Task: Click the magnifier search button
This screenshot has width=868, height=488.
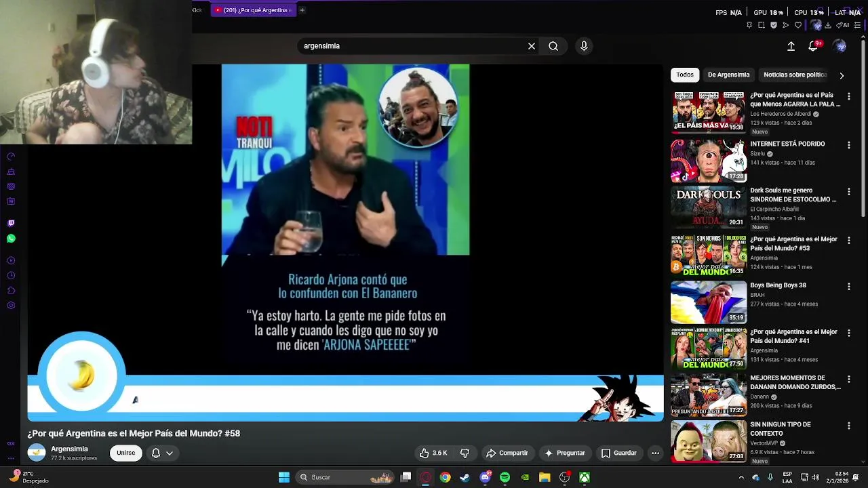Action: (x=553, y=46)
